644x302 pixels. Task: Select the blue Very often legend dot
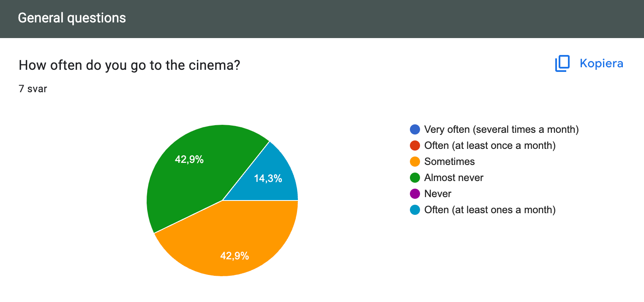[x=415, y=129]
